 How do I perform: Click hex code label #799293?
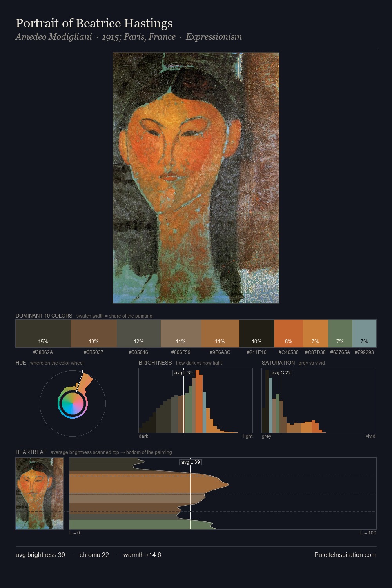click(x=364, y=352)
